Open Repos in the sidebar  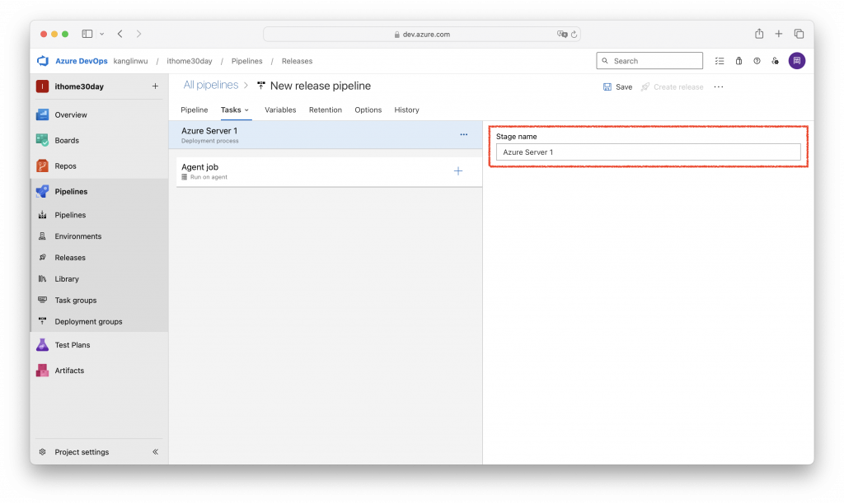[x=65, y=166]
